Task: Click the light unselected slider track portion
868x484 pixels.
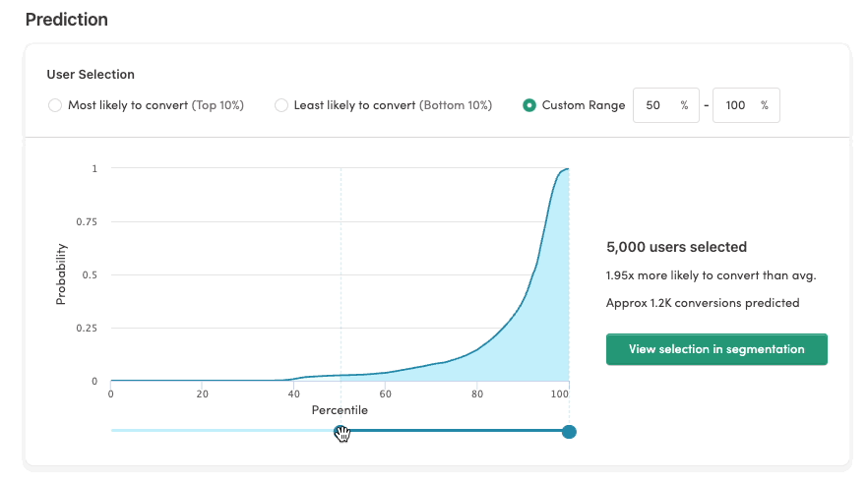Action: pos(222,430)
